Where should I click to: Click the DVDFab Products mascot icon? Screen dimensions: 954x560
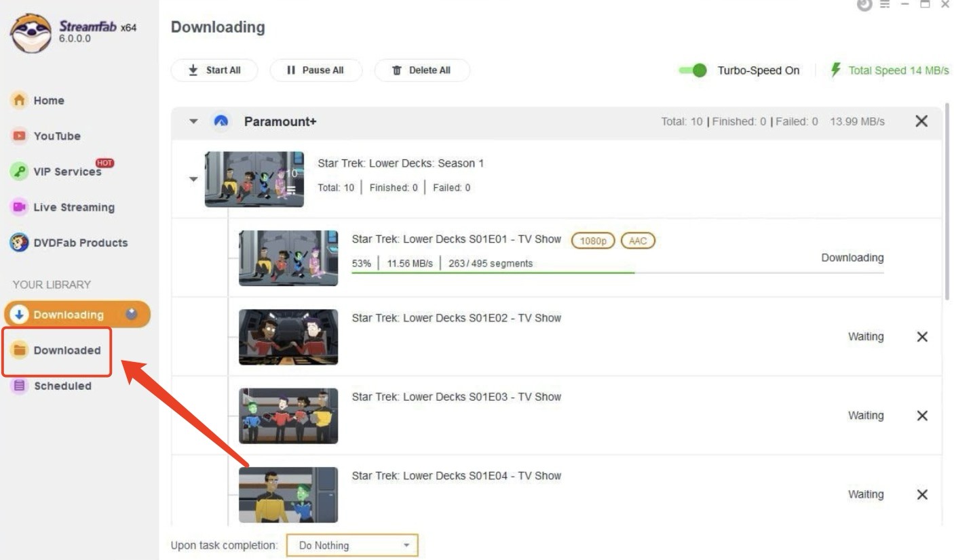click(x=20, y=242)
